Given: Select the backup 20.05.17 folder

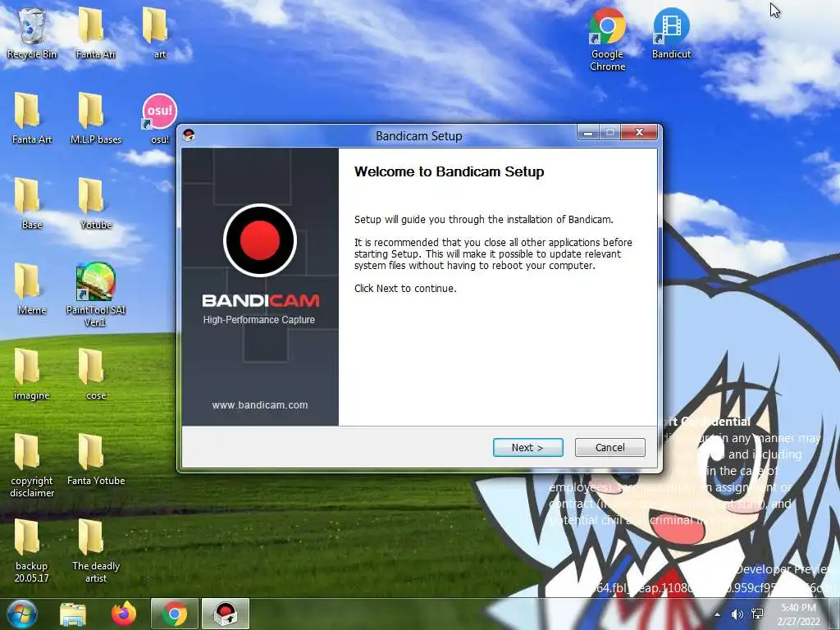Looking at the screenshot, I should point(31,550).
